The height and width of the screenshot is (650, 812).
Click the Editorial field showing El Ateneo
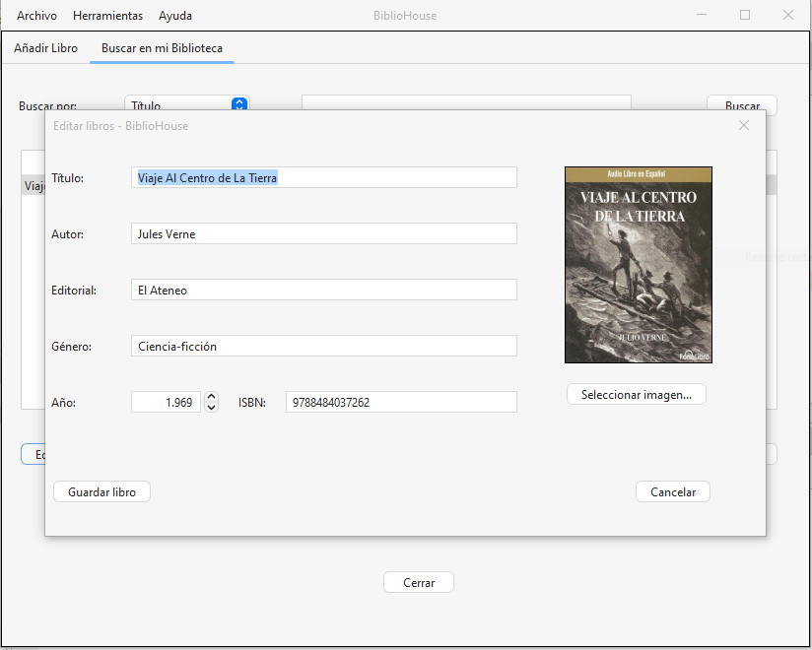click(x=323, y=290)
